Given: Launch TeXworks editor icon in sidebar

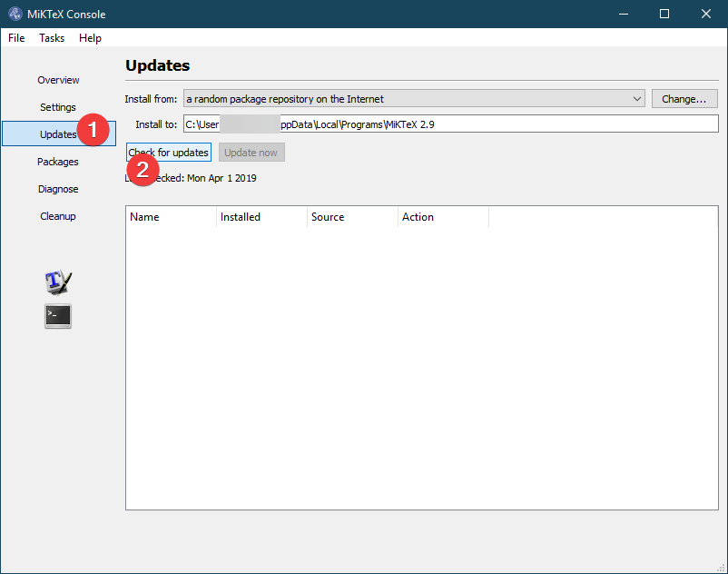Looking at the screenshot, I should pyautogui.click(x=58, y=282).
